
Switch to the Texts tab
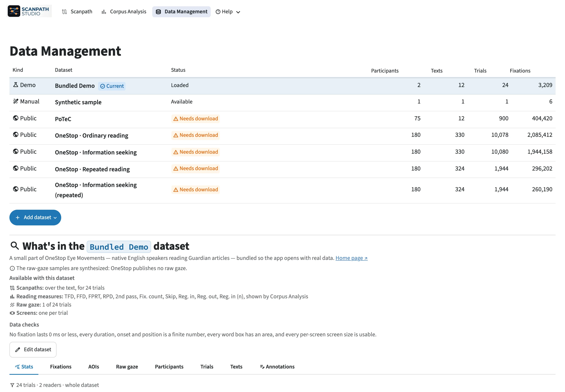pyautogui.click(x=236, y=367)
